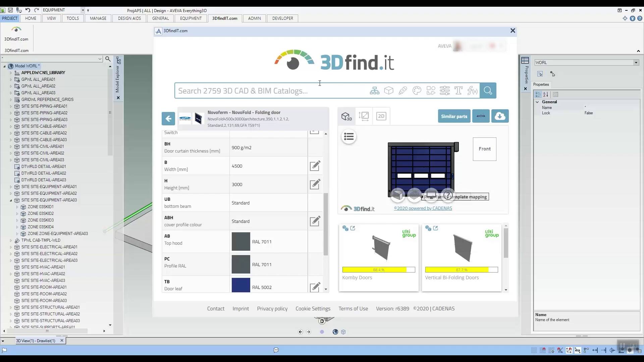Click the Front view cube face

pos(484,149)
